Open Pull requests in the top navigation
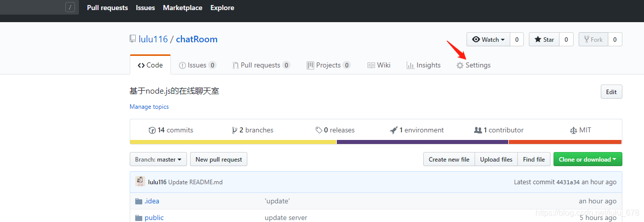644x222 pixels. click(x=108, y=8)
